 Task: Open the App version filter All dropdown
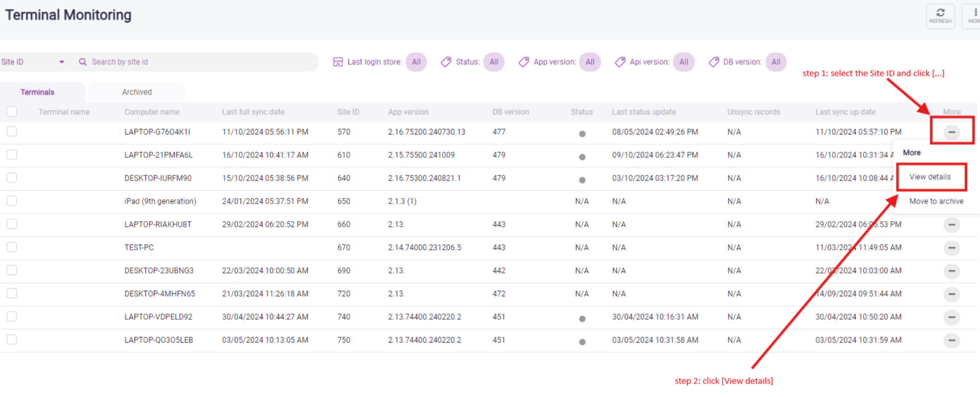(x=590, y=62)
